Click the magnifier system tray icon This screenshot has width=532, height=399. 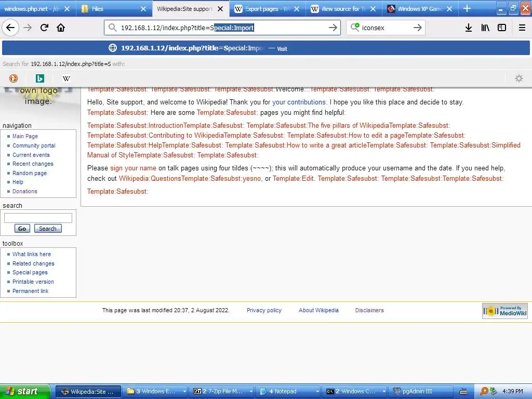(x=484, y=392)
